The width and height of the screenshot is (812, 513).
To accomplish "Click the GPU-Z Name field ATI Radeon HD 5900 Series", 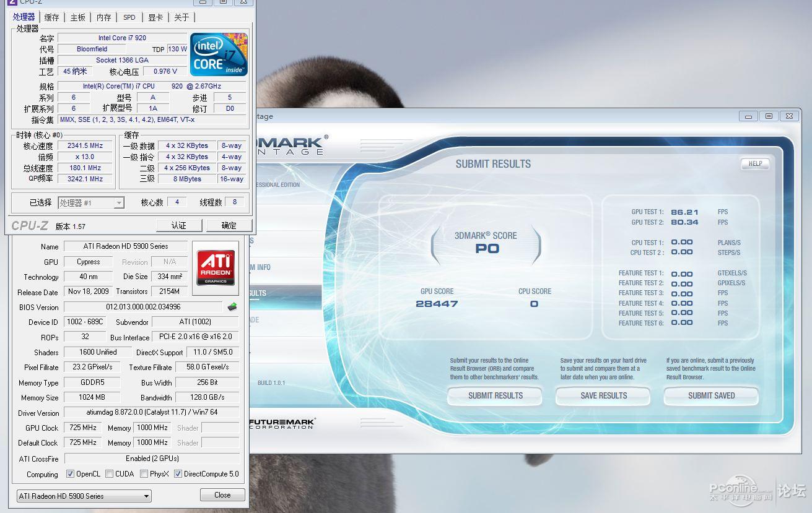I will (126, 246).
